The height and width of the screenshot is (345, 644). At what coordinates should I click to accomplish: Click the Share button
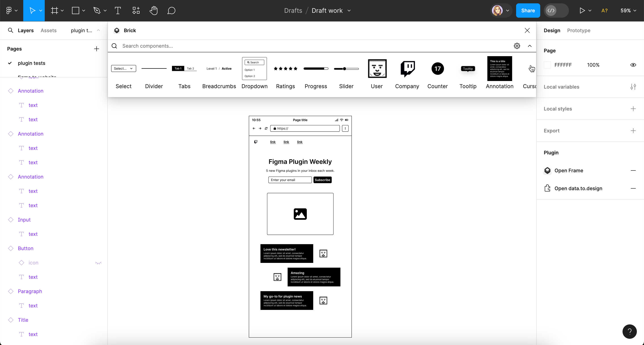[528, 11]
